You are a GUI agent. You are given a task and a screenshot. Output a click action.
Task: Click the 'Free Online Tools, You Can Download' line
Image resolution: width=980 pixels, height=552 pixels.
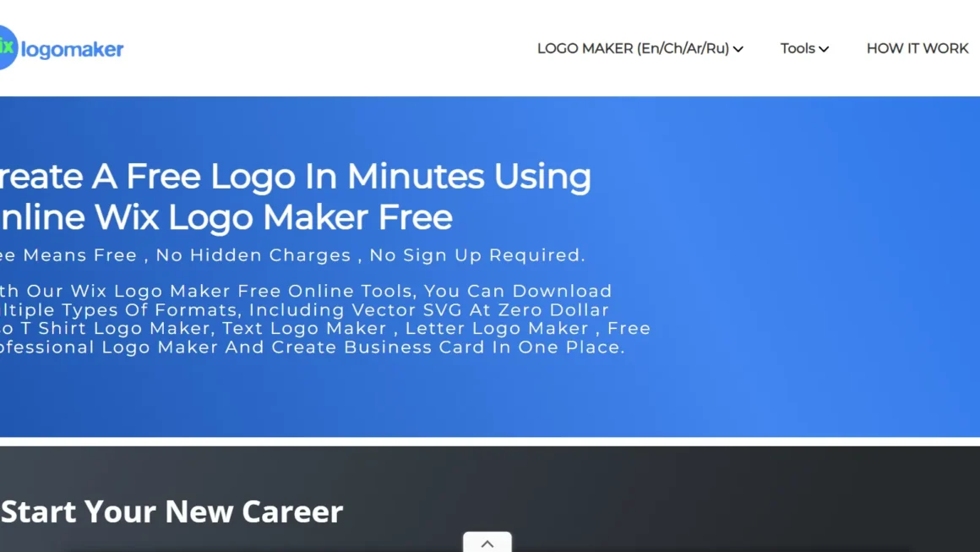pos(425,292)
